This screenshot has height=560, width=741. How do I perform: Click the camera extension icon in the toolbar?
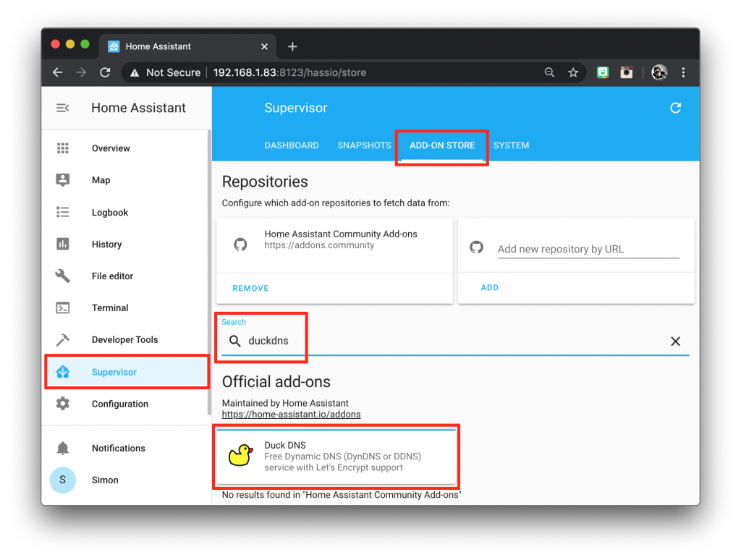[x=626, y=72]
